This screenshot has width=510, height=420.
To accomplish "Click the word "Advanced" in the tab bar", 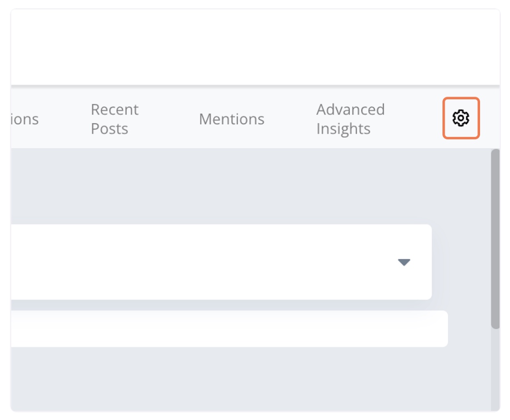I will pos(350,110).
